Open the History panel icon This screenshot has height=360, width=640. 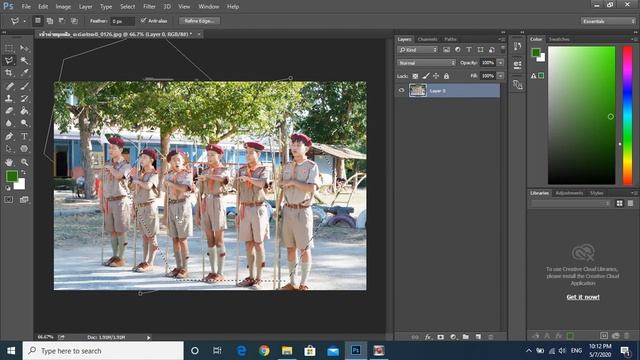[x=517, y=46]
